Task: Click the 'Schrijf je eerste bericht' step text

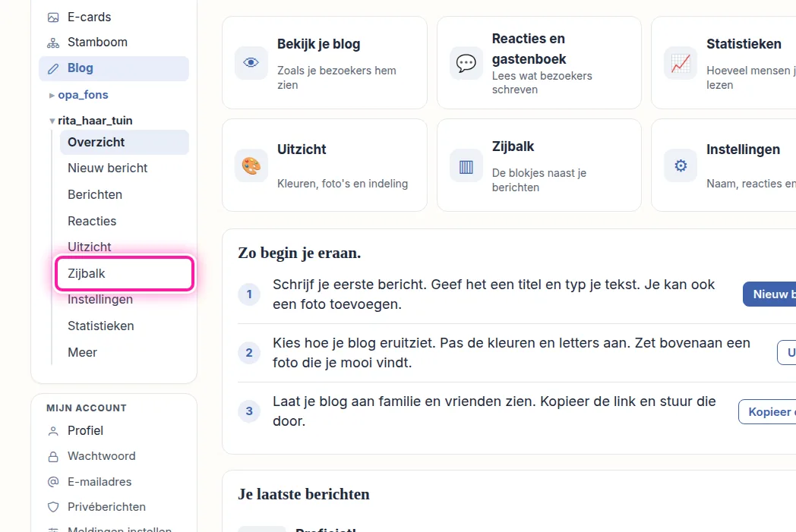Action: click(494, 294)
